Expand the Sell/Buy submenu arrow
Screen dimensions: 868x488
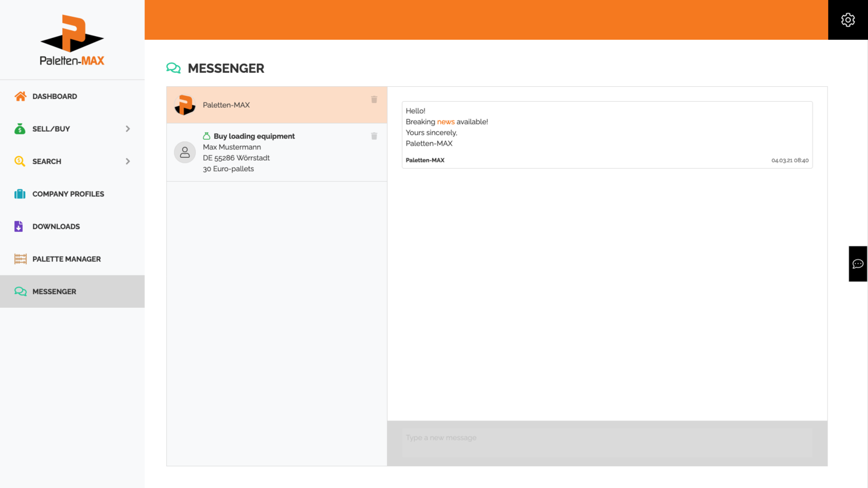tap(128, 129)
